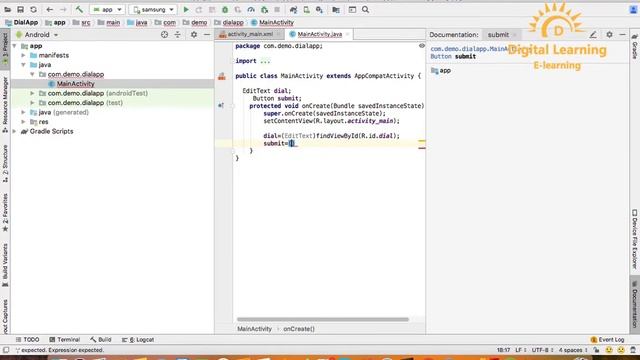Open the Terminal tool window
The height and width of the screenshot is (360, 640).
point(64,339)
